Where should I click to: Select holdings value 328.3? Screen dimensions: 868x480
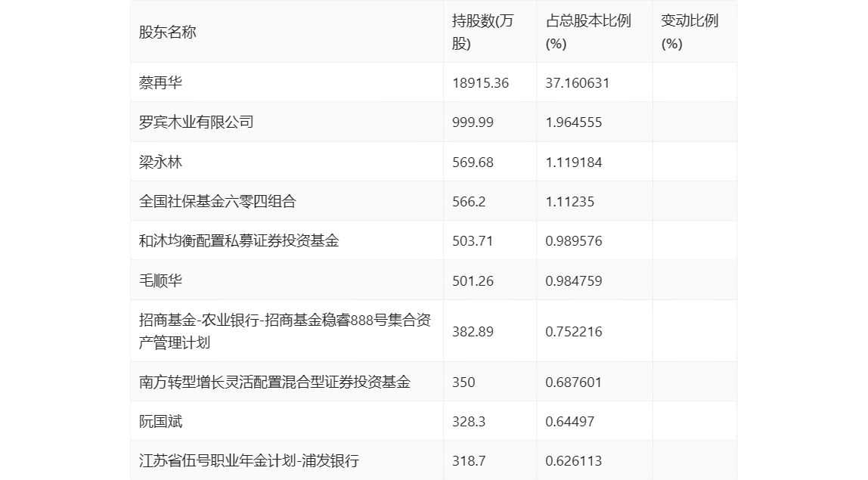click(469, 422)
